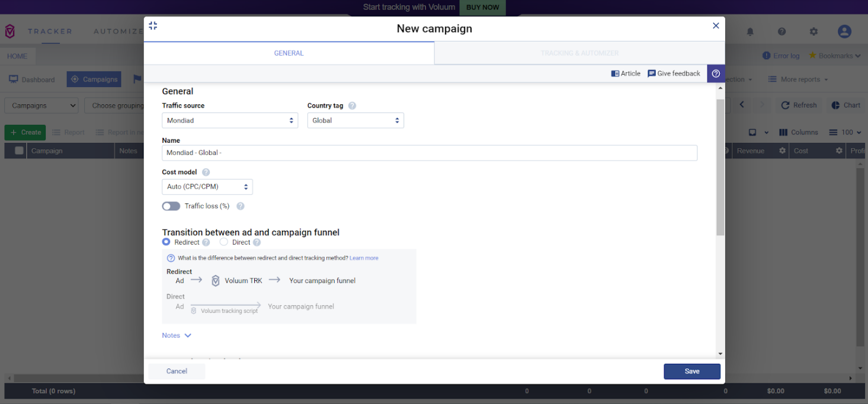Click the Traffic loss help icon
868x404 pixels.
pyautogui.click(x=241, y=206)
